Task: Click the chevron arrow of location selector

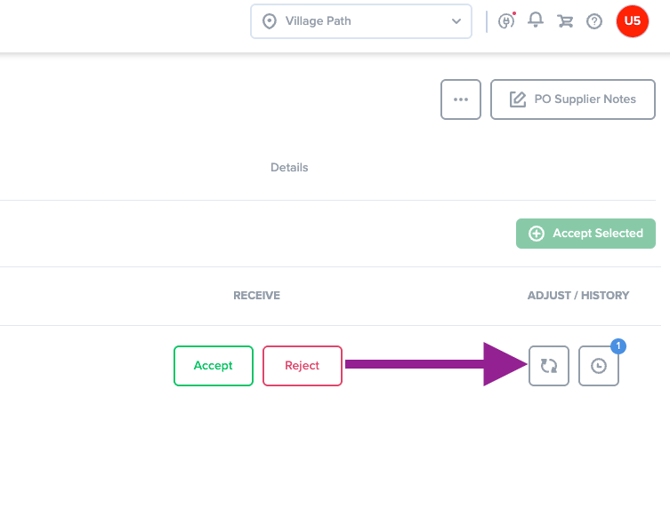Action: (456, 21)
